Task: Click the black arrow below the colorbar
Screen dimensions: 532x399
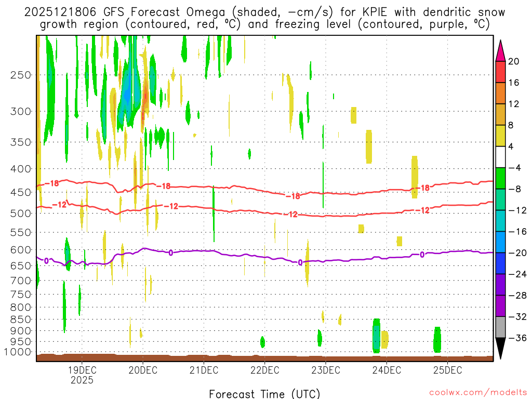Action: coord(500,349)
